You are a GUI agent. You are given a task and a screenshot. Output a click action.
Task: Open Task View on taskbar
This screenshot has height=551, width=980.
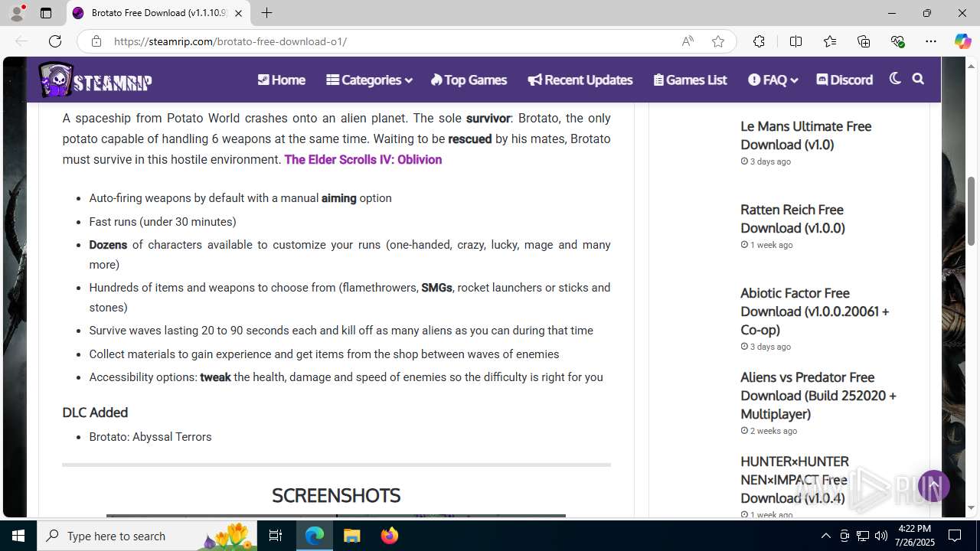(276, 536)
